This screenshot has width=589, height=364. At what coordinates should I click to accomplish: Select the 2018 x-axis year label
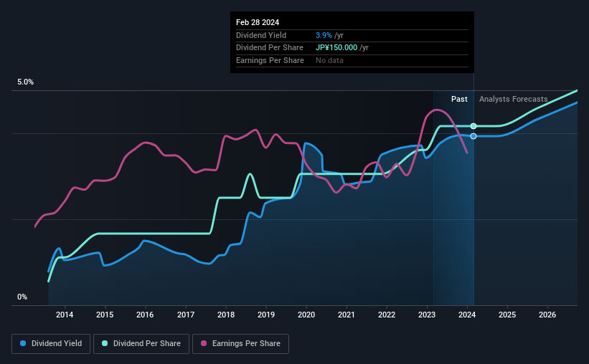pyautogui.click(x=226, y=315)
